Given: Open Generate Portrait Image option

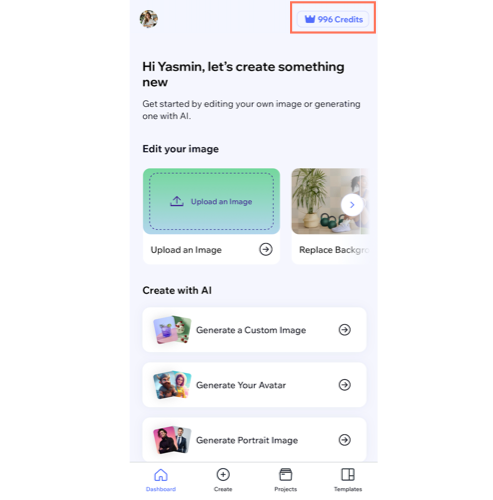Looking at the screenshot, I should tap(254, 440).
